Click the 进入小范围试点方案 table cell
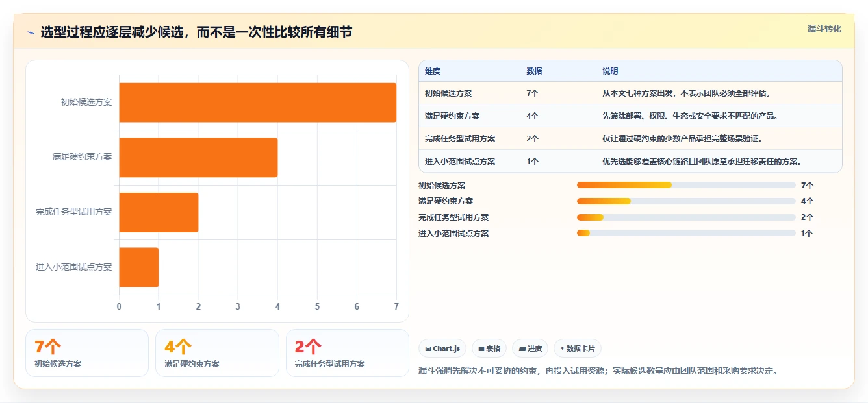Screen dimensions: 868x403 460,162
